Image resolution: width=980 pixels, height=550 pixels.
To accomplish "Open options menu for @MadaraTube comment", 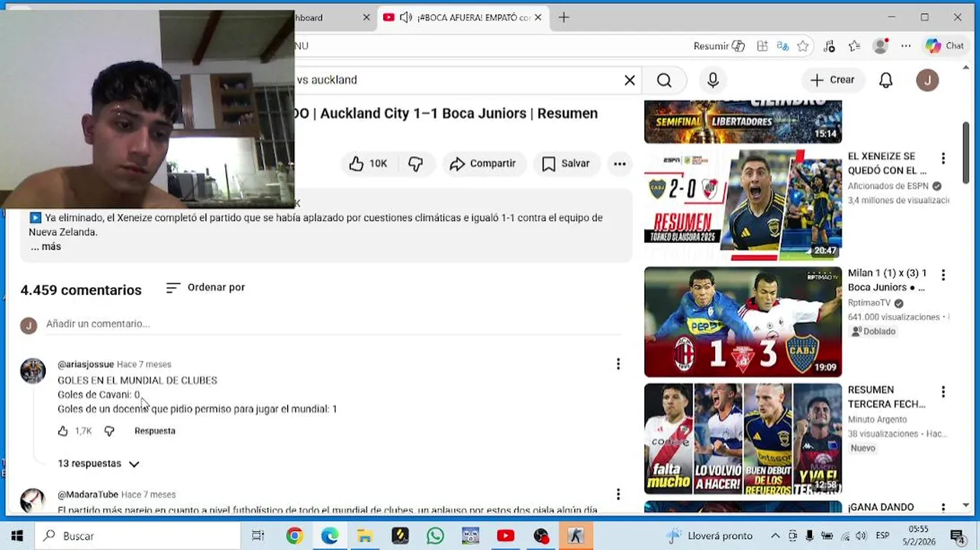I will click(618, 494).
